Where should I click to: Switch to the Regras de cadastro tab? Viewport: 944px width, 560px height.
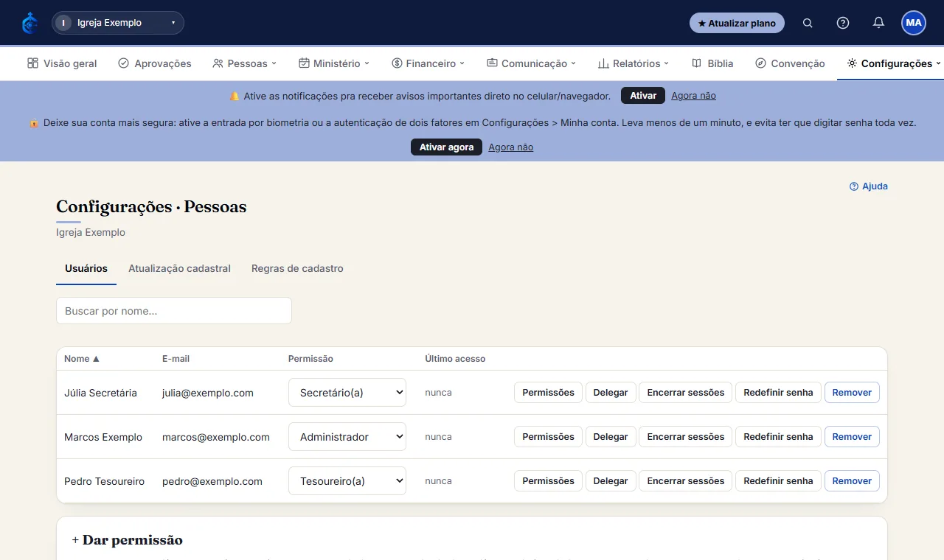click(x=297, y=269)
